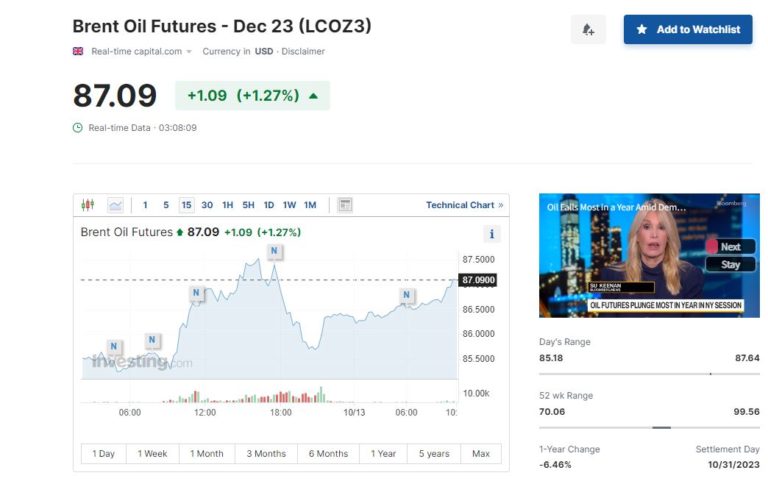Switch to area chart type
768x495 pixels.
click(116, 205)
